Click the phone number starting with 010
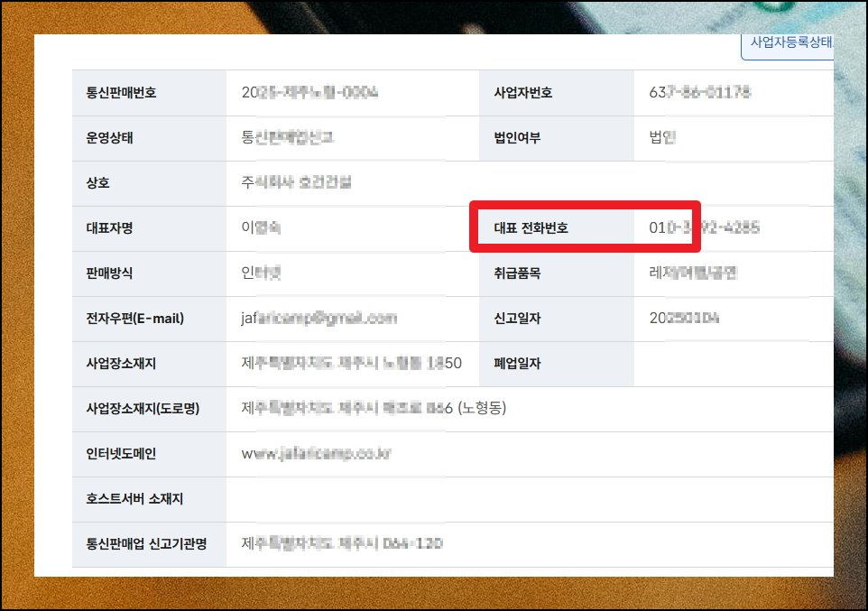The width and height of the screenshot is (868, 611). (x=704, y=228)
